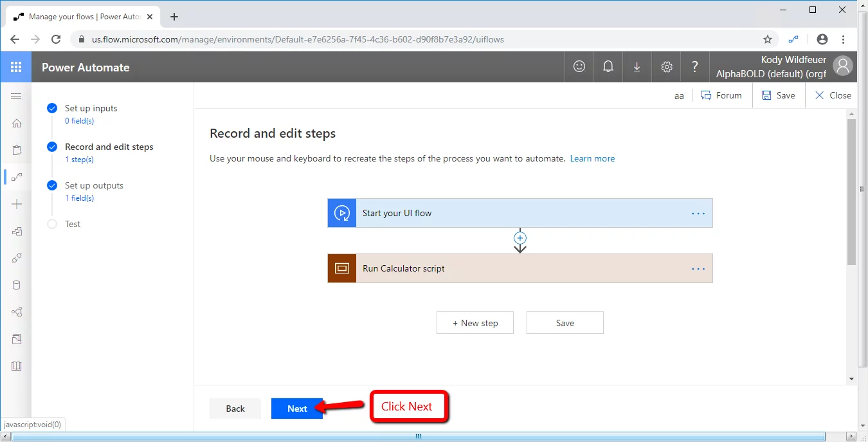
Task: Open the more options menu for Start your UI flow
Action: click(698, 214)
